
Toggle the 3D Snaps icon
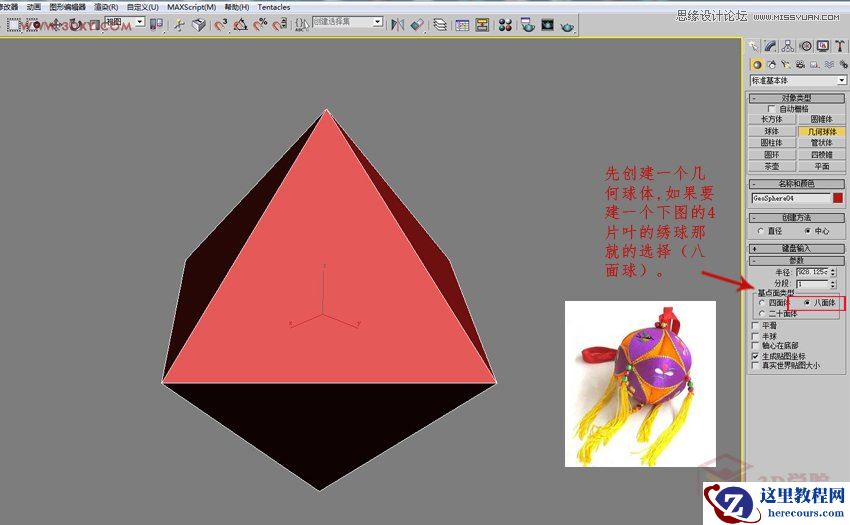221,24
